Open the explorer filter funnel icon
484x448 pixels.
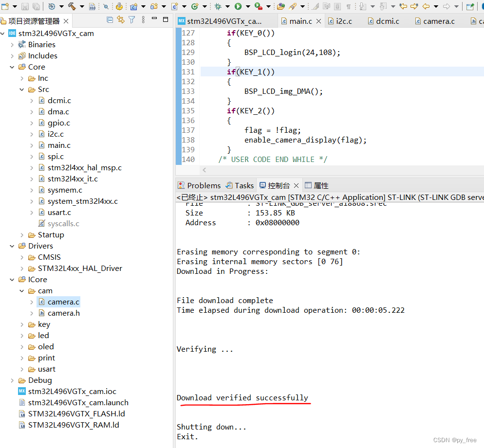click(x=131, y=20)
